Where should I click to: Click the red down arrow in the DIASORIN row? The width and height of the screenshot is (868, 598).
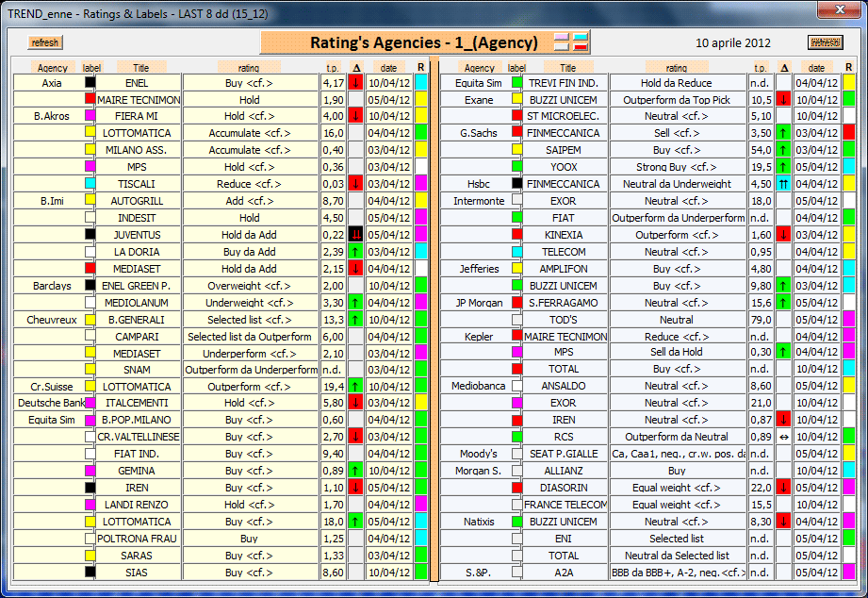coord(783,487)
